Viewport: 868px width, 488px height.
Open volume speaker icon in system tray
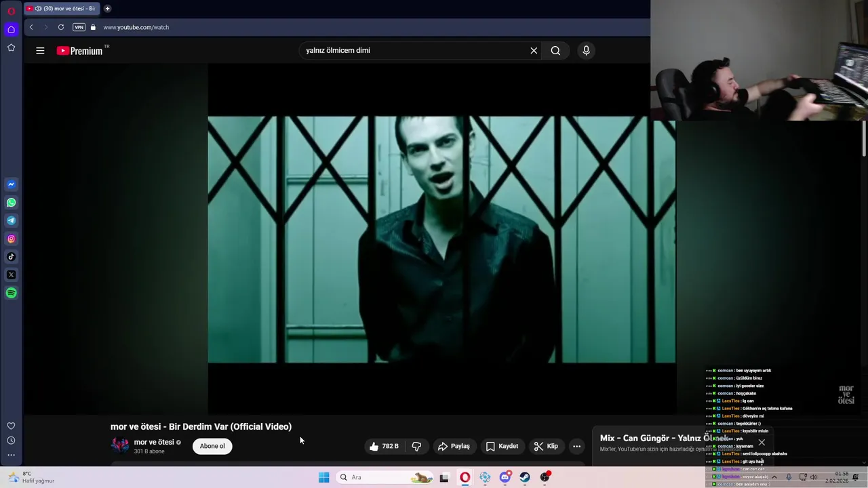coord(814,477)
